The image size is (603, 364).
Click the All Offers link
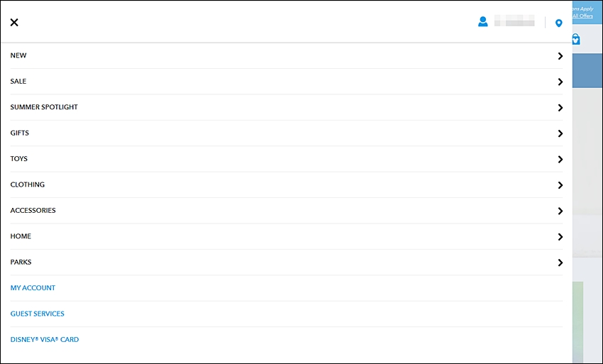coord(582,16)
